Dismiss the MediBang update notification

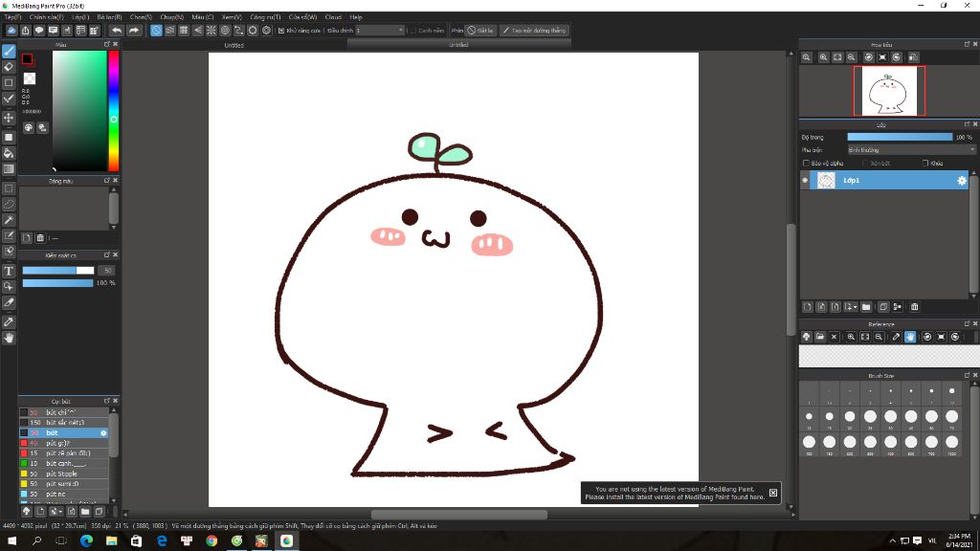click(773, 493)
